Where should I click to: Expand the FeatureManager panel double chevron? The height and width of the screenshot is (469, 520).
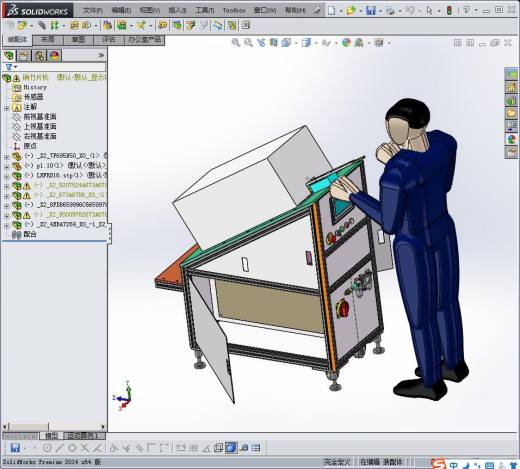101,55
